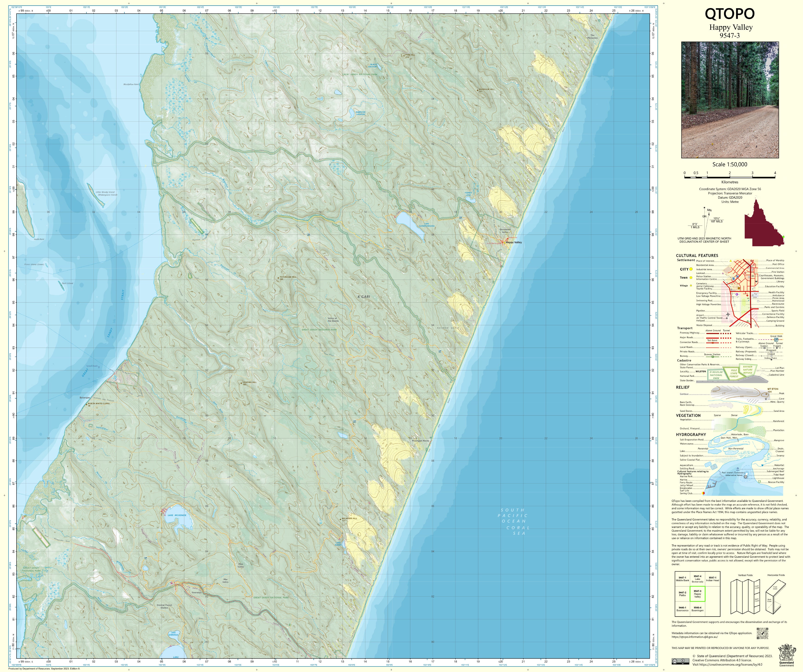Click the green location dot on the Queensland locator map

click(783, 237)
